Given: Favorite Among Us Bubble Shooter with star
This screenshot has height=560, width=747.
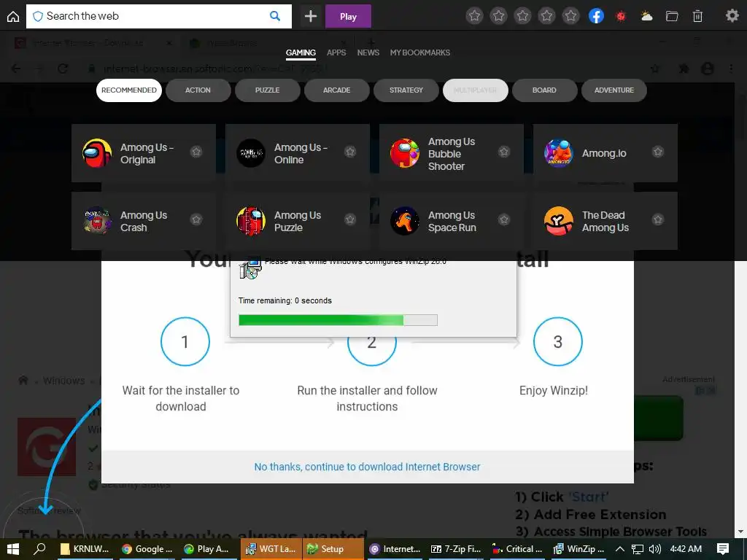Looking at the screenshot, I should (x=504, y=152).
